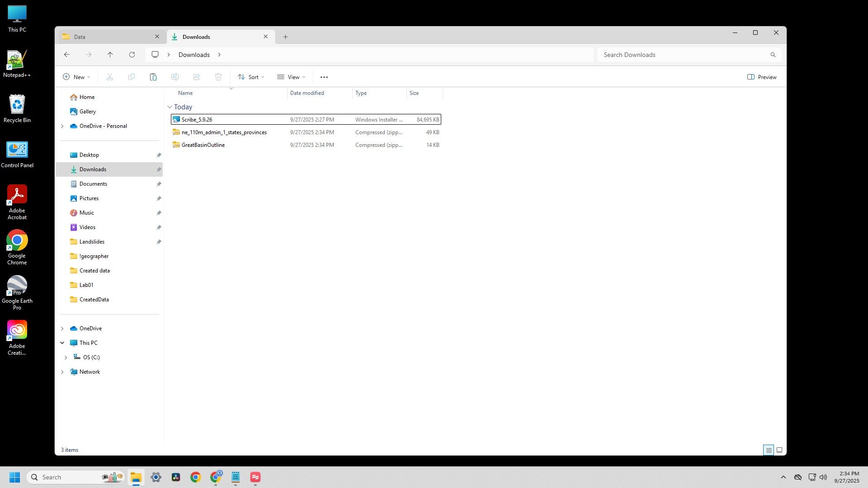This screenshot has height=488, width=868.
Task: Open the Sort dropdown
Action: 251,77
